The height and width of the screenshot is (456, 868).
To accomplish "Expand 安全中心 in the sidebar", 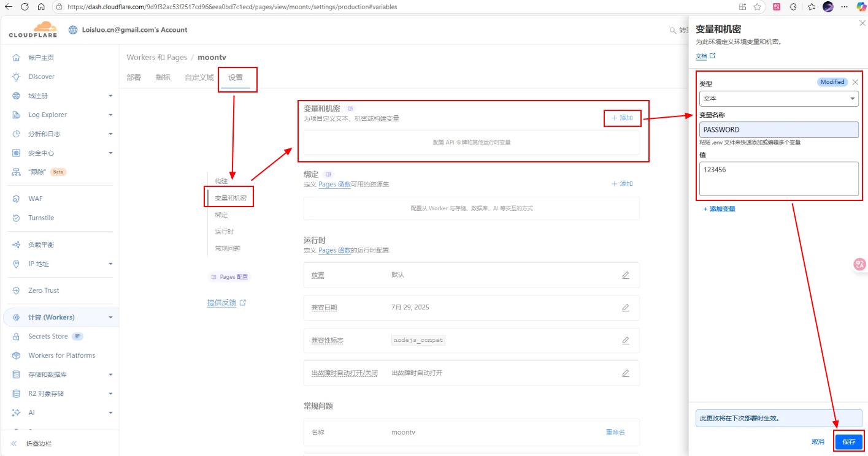I will click(x=111, y=153).
